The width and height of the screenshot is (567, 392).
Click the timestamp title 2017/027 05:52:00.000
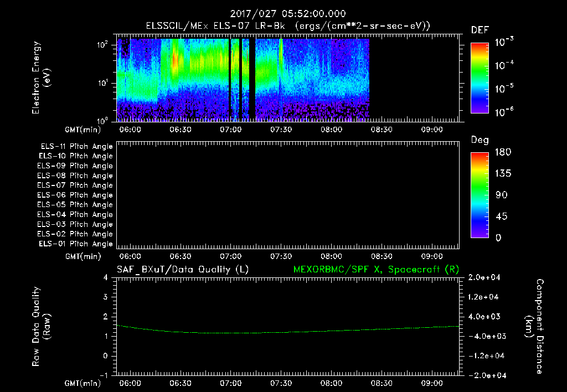click(288, 14)
